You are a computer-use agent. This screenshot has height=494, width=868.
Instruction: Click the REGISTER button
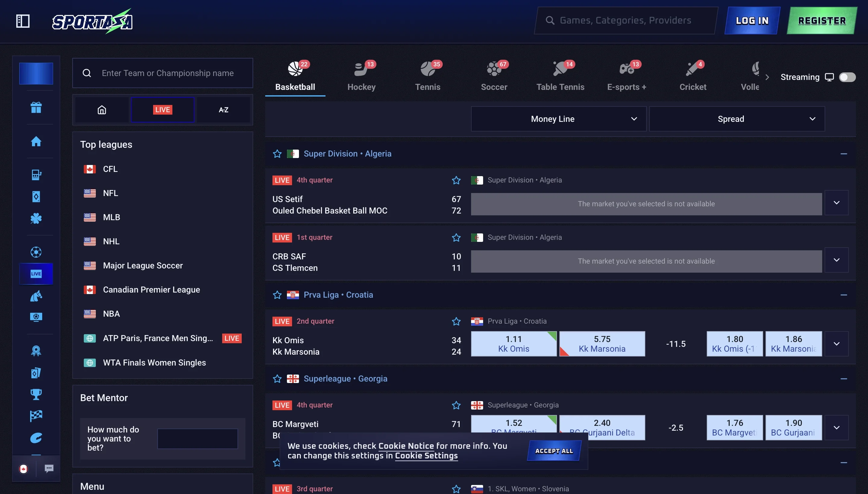(822, 21)
